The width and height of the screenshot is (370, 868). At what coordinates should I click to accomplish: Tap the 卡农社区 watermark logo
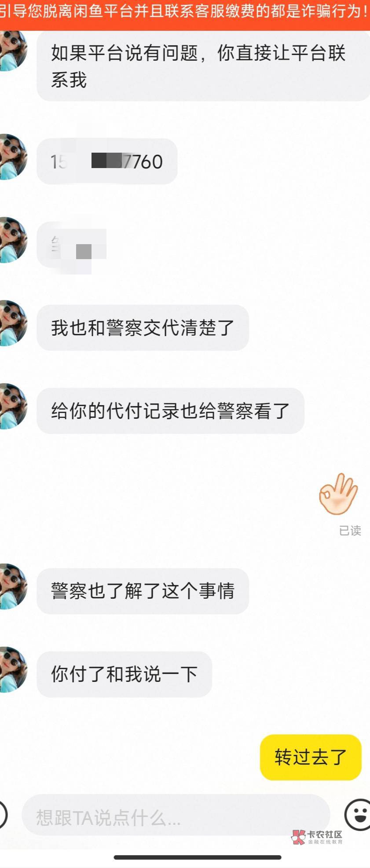coord(317,837)
